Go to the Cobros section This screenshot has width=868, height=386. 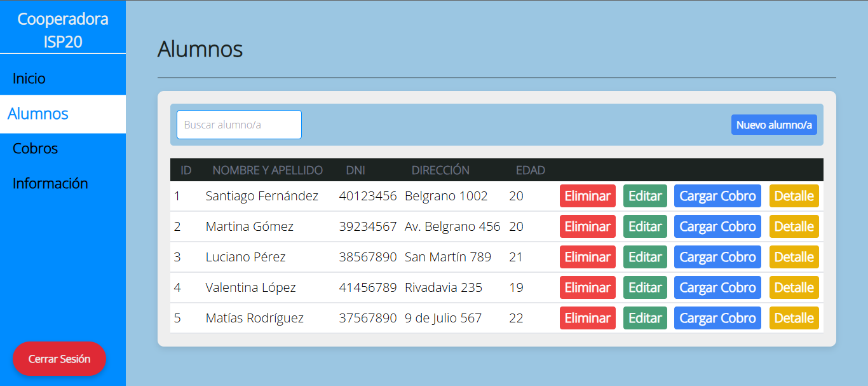36,148
